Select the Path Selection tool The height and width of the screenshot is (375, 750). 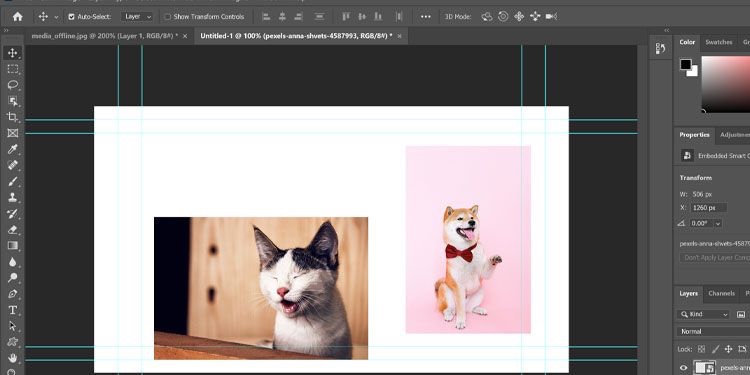[x=12, y=326]
